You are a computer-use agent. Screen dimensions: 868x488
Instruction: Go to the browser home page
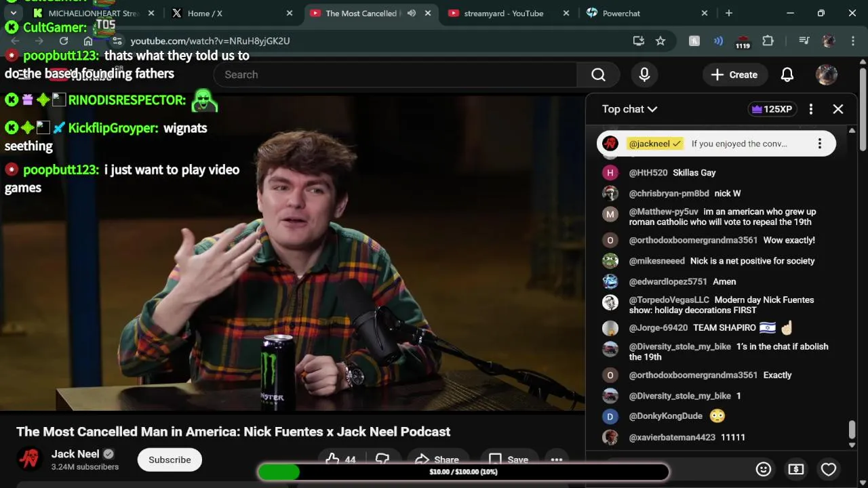88,41
